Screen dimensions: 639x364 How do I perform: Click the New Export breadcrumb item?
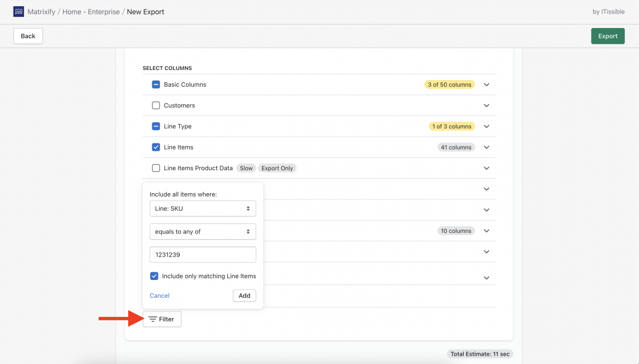pos(145,11)
